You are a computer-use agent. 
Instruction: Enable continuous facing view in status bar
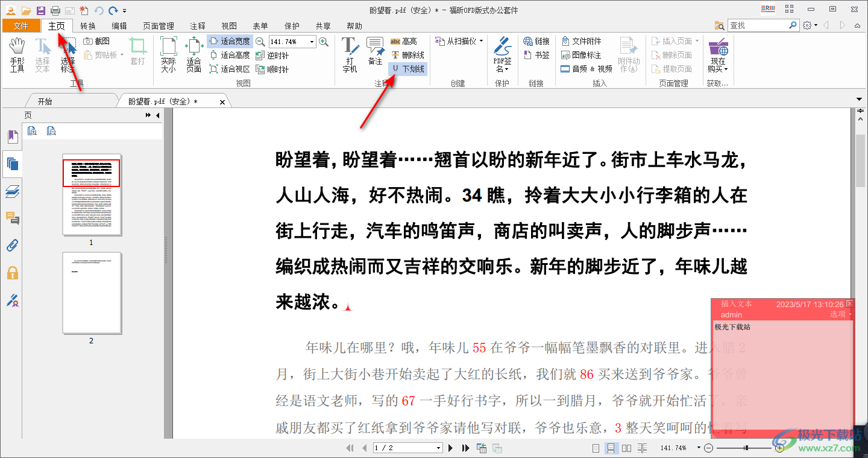642,448
